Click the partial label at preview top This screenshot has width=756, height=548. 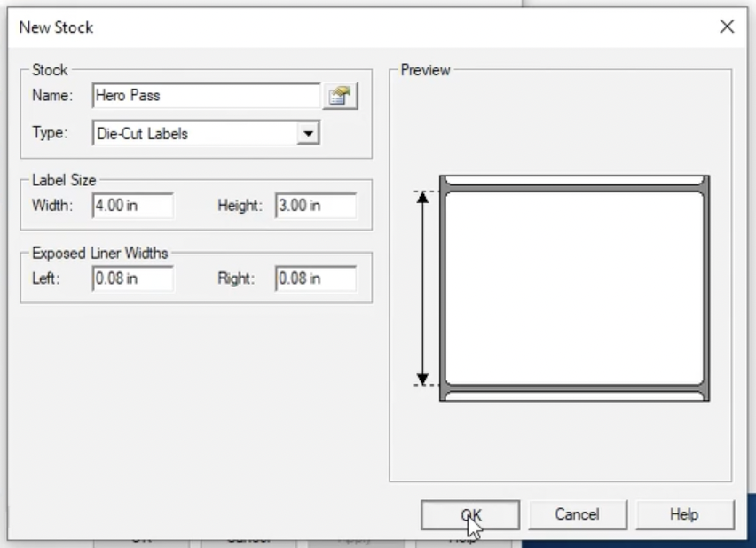click(x=574, y=180)
